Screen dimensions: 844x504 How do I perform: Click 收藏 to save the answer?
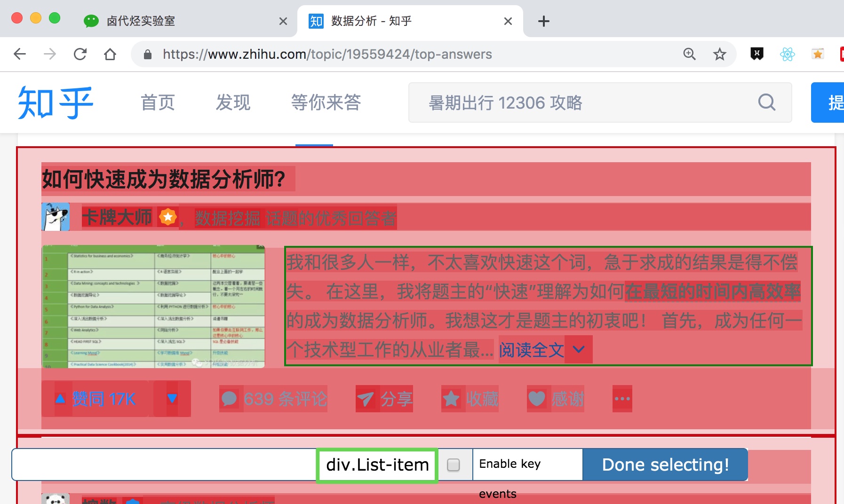coord(470,399)
